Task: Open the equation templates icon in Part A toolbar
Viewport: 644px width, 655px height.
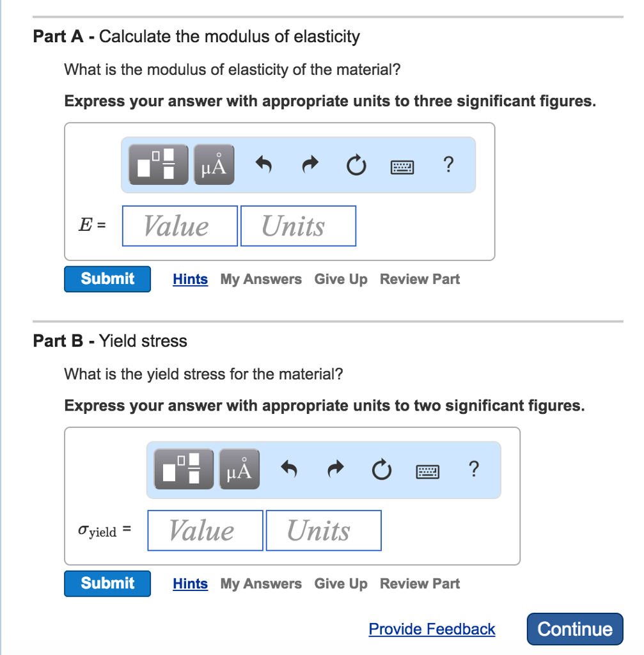Action: pyautogui.click(x=158, y=164)
